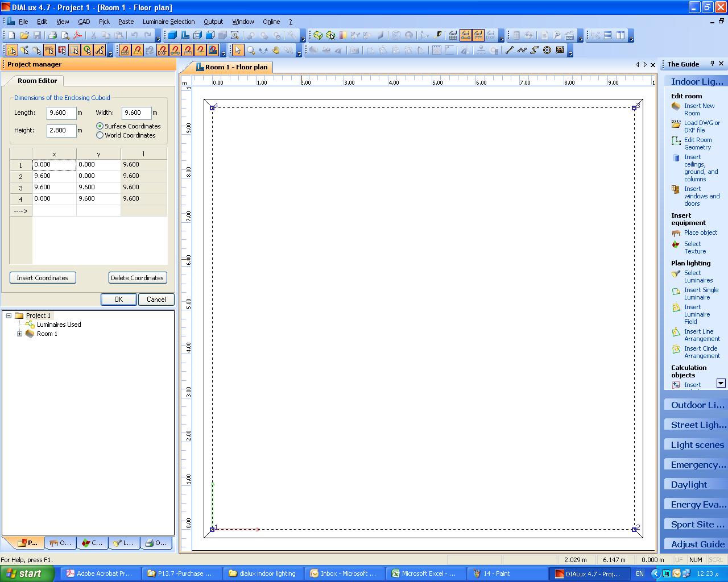Click the Print icon in the toolbar
The height and width of the screenshot is (582, 728).
click(52, 35)
